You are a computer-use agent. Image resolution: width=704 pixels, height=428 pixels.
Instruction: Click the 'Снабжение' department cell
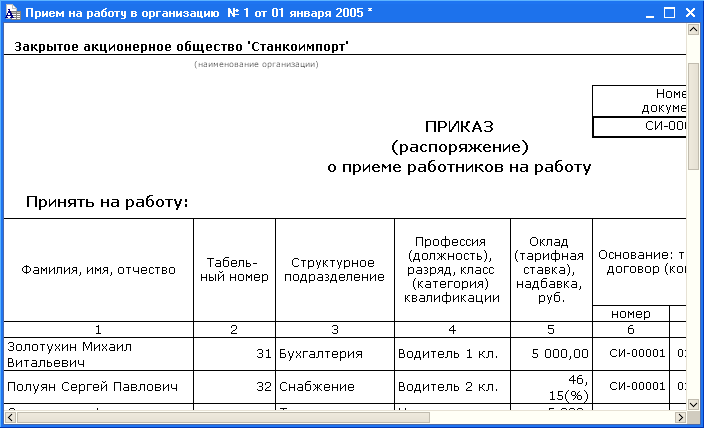pos(334,387)
